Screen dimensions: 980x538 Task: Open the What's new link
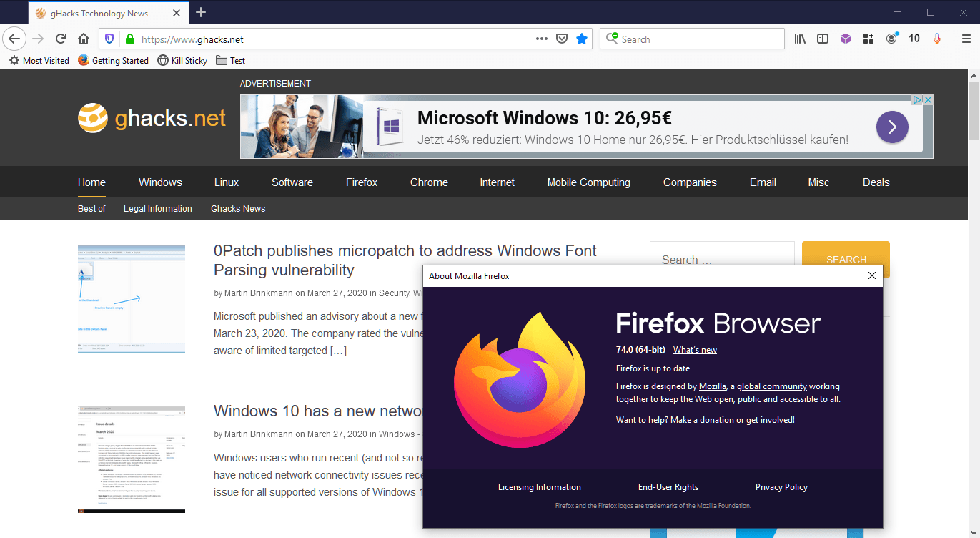tap(695, 350)
